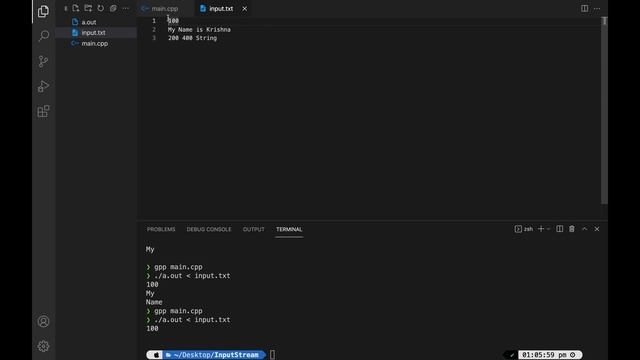Open the TERMINAL panel tab
Viewport: 640px width, 360px height.
point(289,229)
